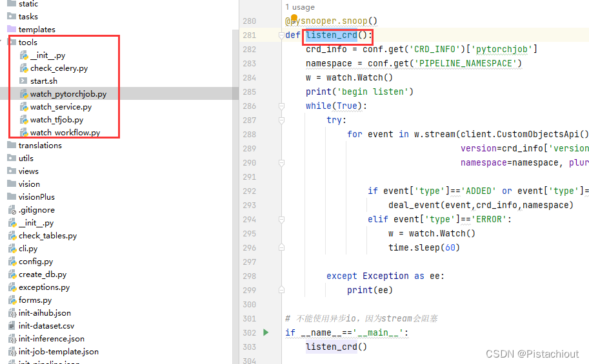Click the check_celery.py Python file icon
This screenshot has height=364, width=589.
tap(24, 68)
